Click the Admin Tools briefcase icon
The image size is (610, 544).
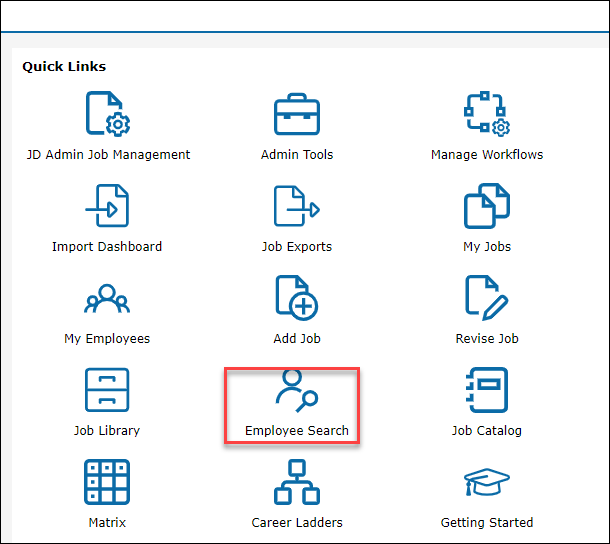(297, 113)
